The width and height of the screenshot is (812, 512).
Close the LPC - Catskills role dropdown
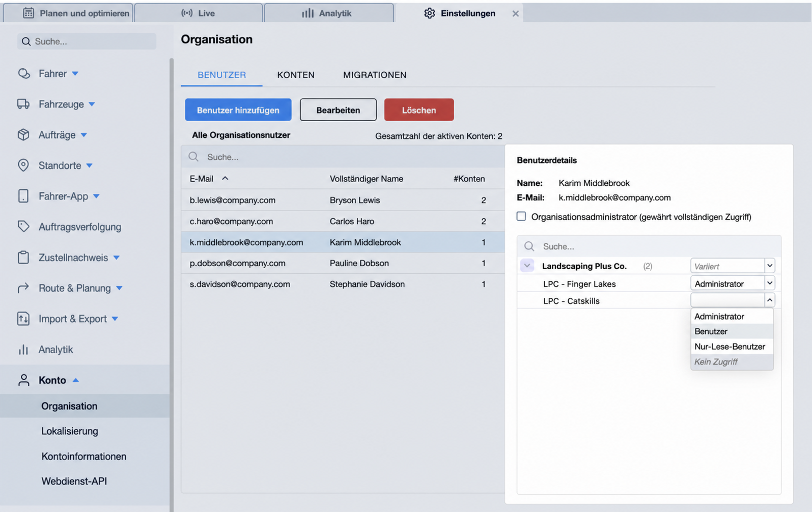[x=769, y=300]
